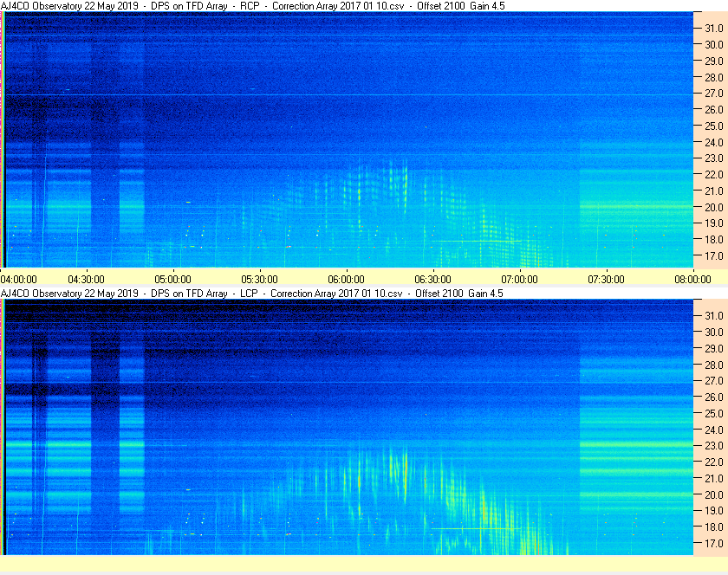Click 20.0 frequency label on RCP chart
The image size is (728, 575).
click(x=714, y=207)
